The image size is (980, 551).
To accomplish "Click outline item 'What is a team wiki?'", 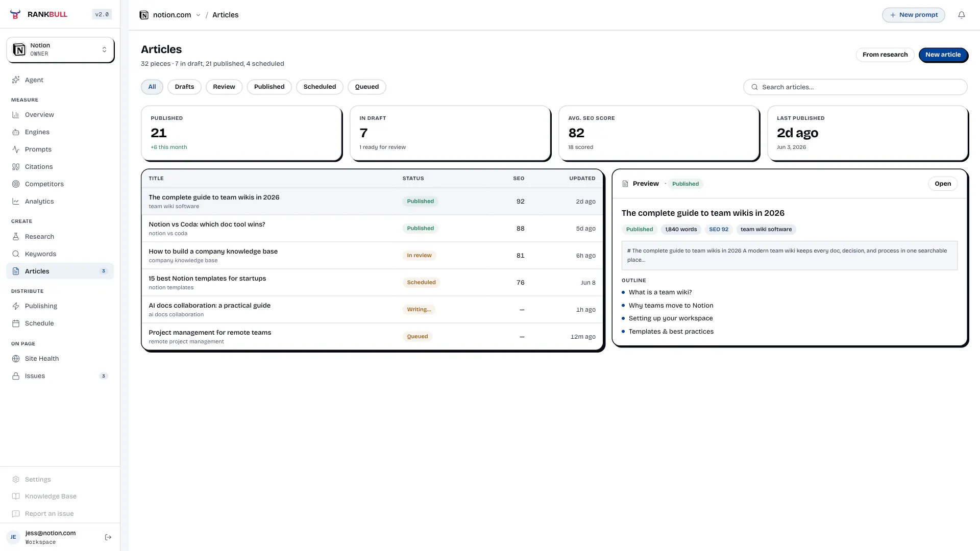I will pos(660,292).
